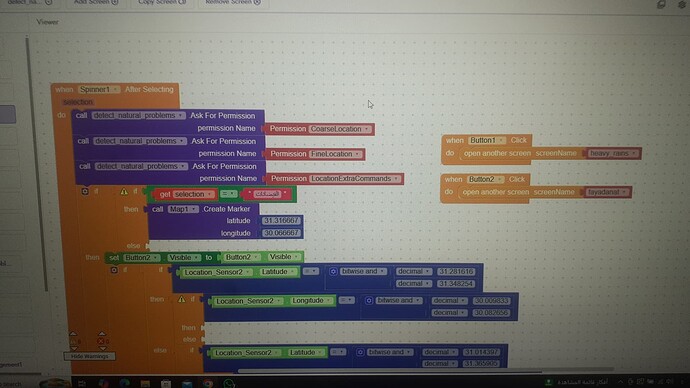Open Chrome from the taskbar
The height and width of the screenshot is (388, 690).
point(208,384)
